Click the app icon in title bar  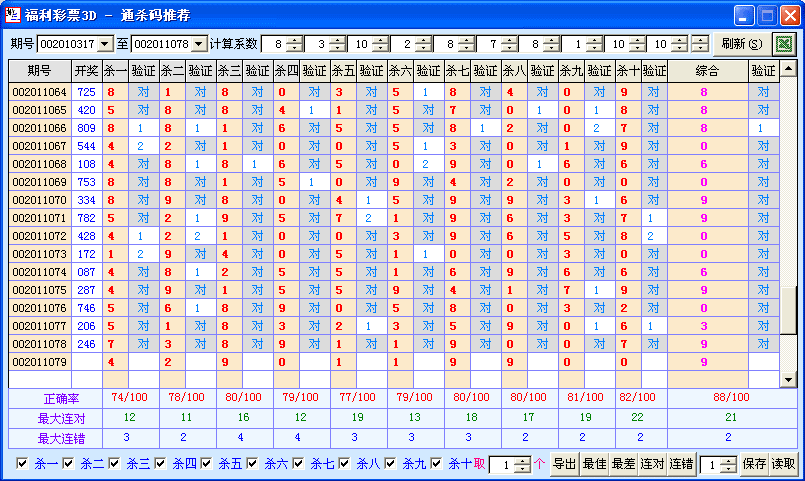point(12,14)
